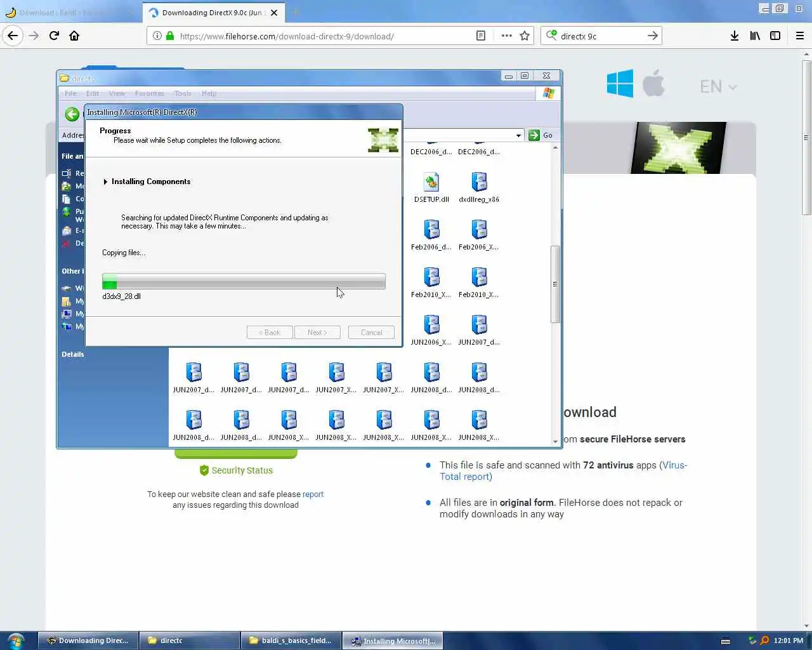Open Tools menu in directc window
Image resolution: width=812 pixels, height=650 pixels.
(x=183, y=93)
